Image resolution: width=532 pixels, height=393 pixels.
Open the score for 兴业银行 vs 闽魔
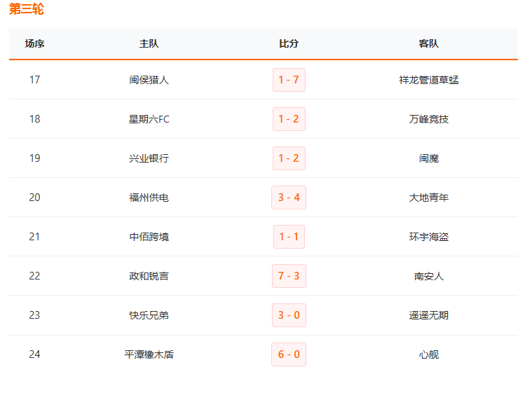(289, 158)
